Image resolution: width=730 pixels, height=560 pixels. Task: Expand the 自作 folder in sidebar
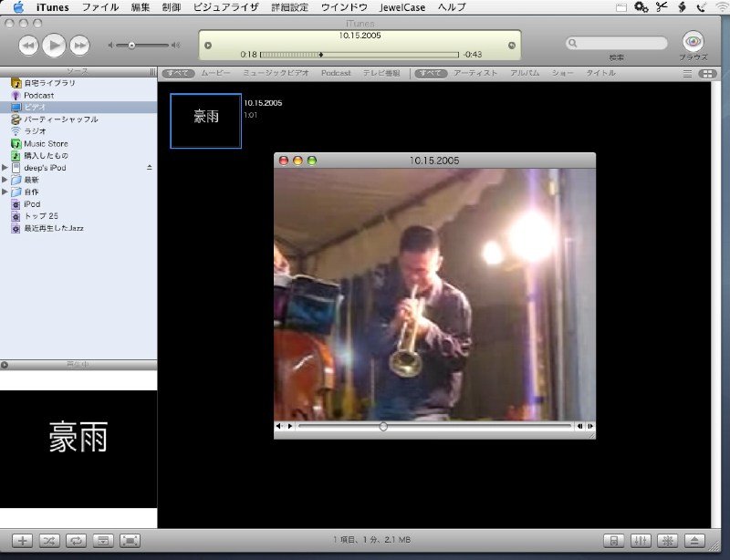point(5,192)
